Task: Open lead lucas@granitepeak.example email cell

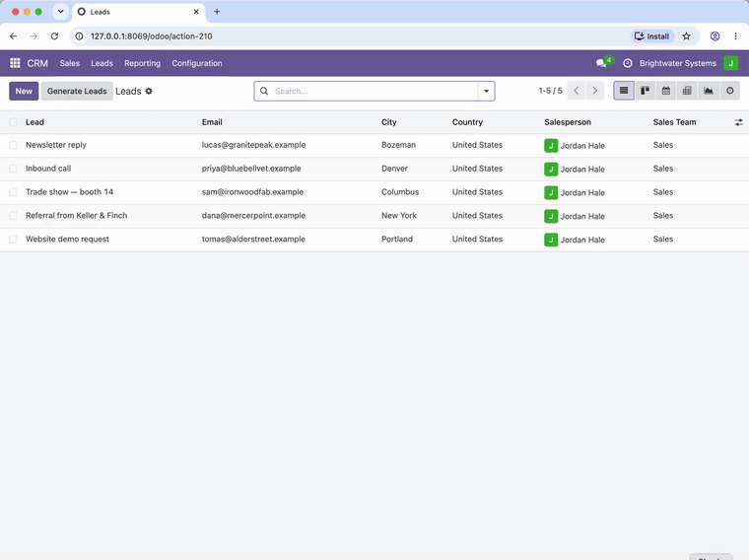Action: tap(253, 145)
